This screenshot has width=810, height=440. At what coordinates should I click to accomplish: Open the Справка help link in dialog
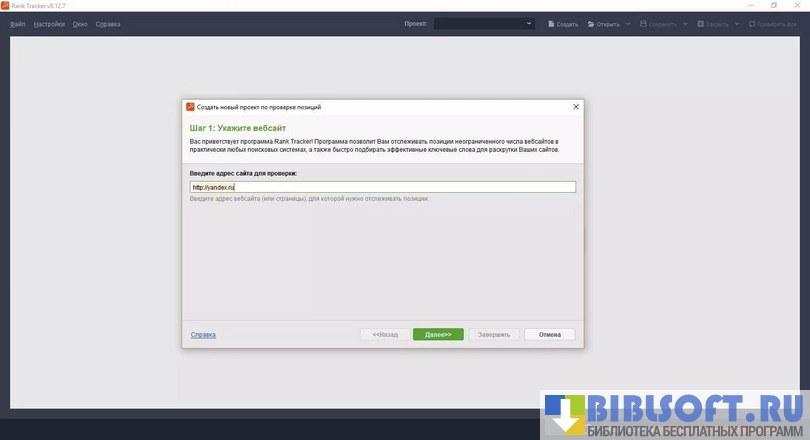click(203, 335)
